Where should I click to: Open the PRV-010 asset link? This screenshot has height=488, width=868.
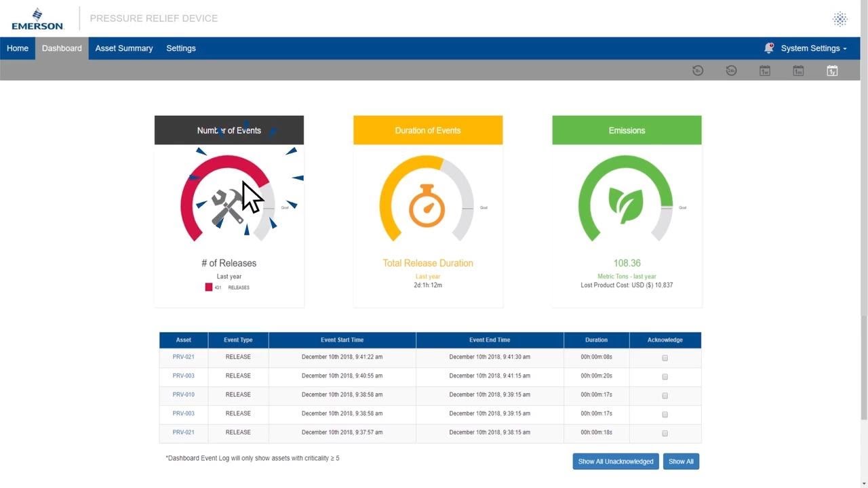pos(183,394)
